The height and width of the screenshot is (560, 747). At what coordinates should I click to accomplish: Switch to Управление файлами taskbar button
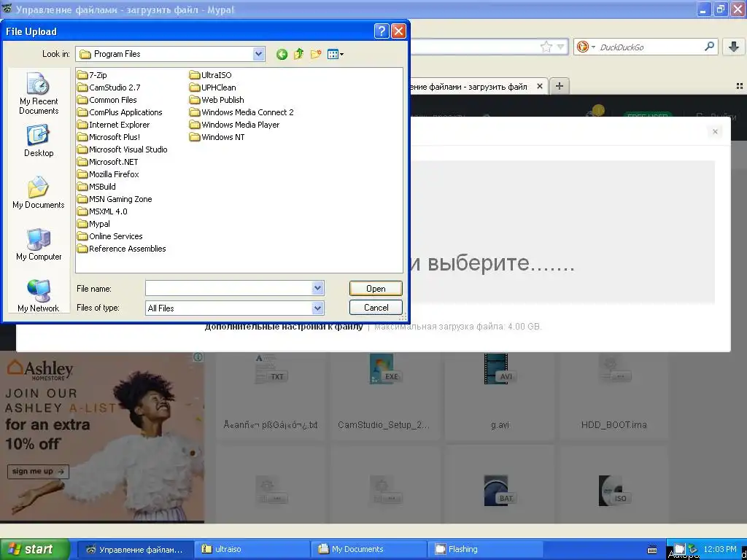click(x=135, y=549)
